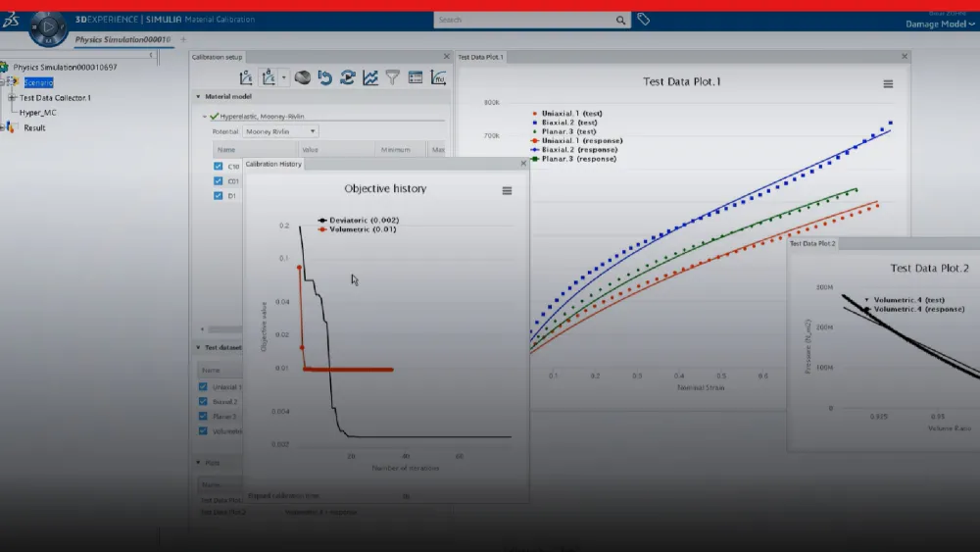Close the Test Data Plot.1 panel
The height and width of the screenshot is (552, 980).
click(x=905, y=56)
